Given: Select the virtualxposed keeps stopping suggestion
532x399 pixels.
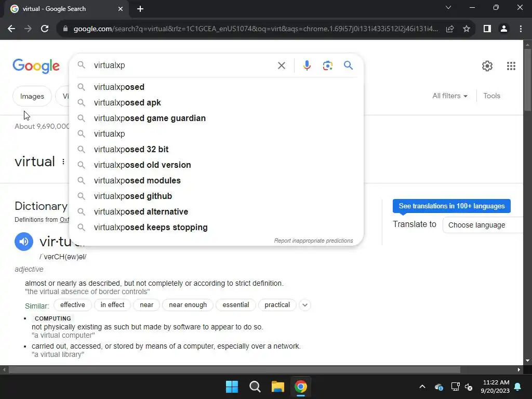Looking at the screenshot, I should point(216,228).
